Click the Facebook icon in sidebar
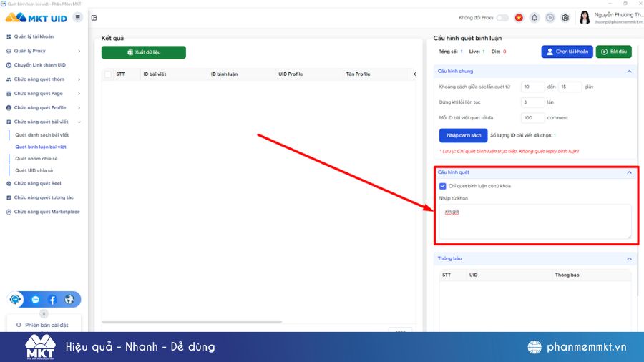Viewport: 644px width, 362px height. click(x=52, y=300)
